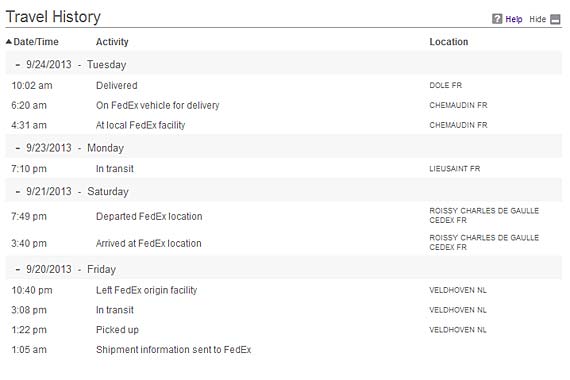Click the Activity column header
The width and height of the screenshot is (570, 380).
[x=112, y=42]
